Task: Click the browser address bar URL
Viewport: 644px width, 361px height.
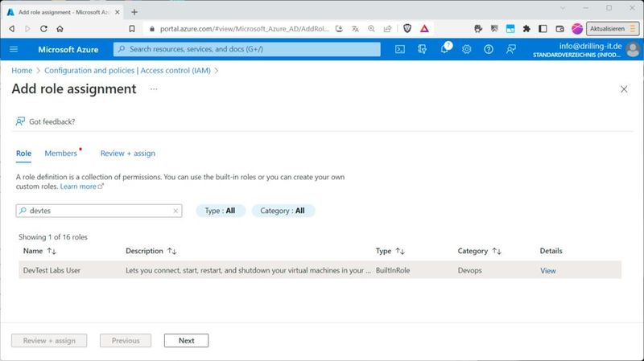Action: tap(245, 29)
